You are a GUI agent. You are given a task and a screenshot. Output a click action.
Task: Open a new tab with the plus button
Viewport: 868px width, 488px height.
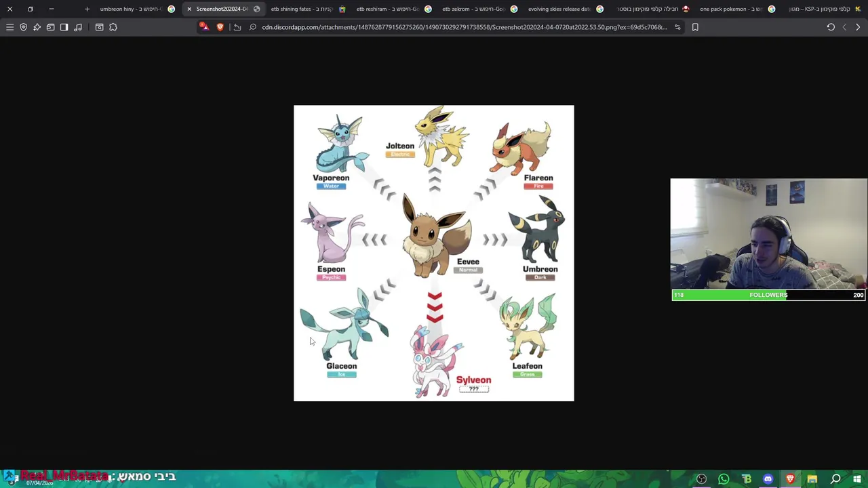[87, 9]
